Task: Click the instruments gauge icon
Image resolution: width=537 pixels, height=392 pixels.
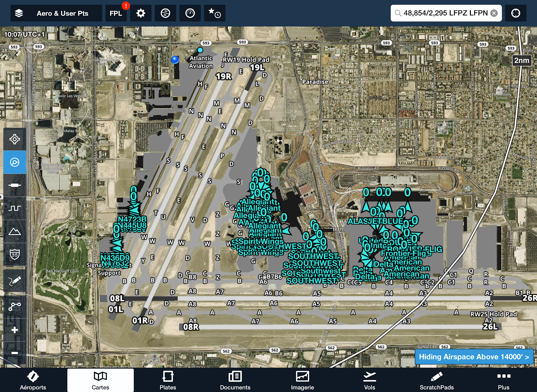Action: pyautogui.click(x=190, y=13)
